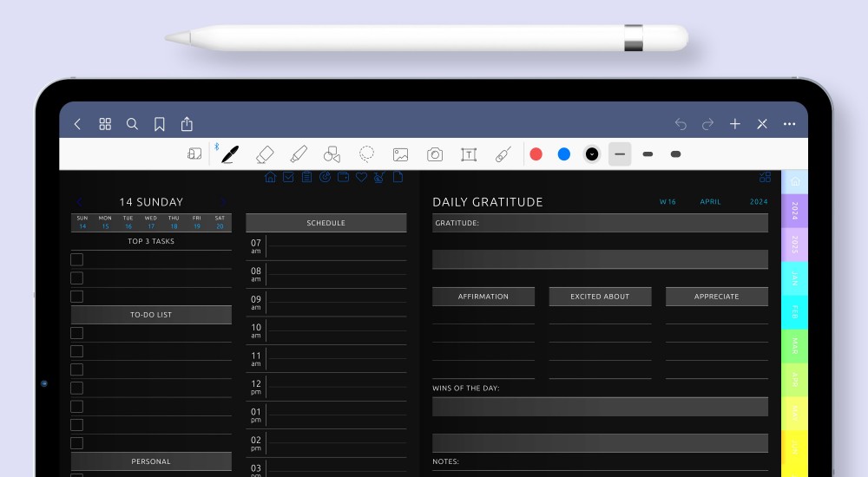Add a new page with plus icon
This screenshot has height=477, width=868.
(x=735, y=124)
